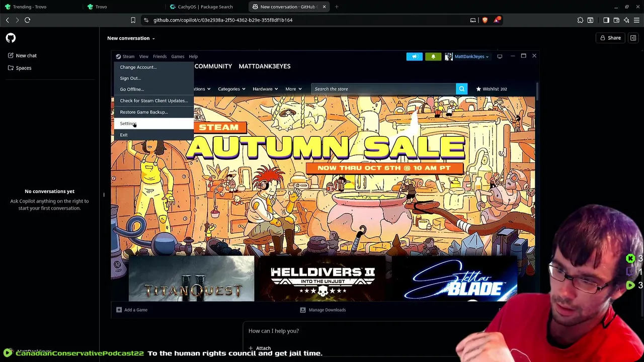Choose Exit from the Steam menu
This screenshot has width=644, height=362.
153,135
